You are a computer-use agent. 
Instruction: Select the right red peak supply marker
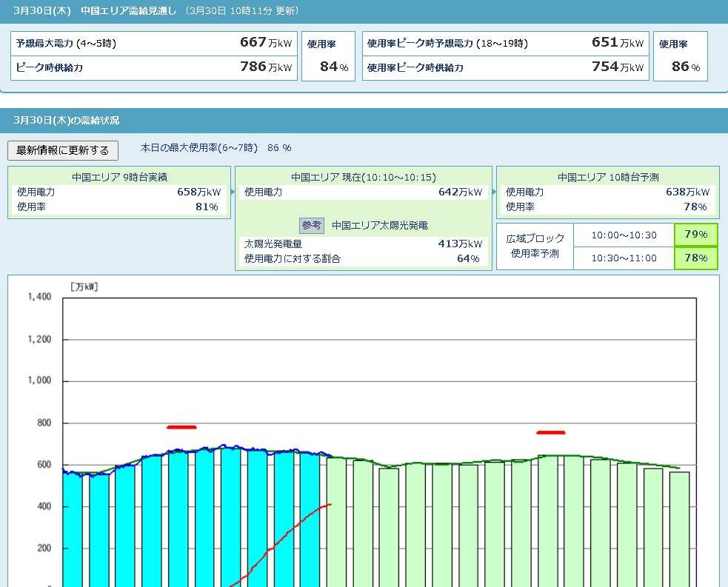tap(550, 432)
